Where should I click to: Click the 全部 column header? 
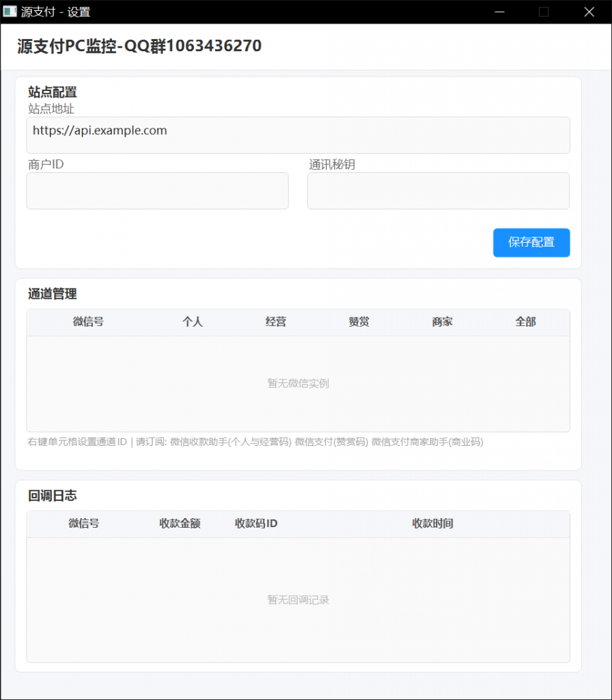[525, 322]
